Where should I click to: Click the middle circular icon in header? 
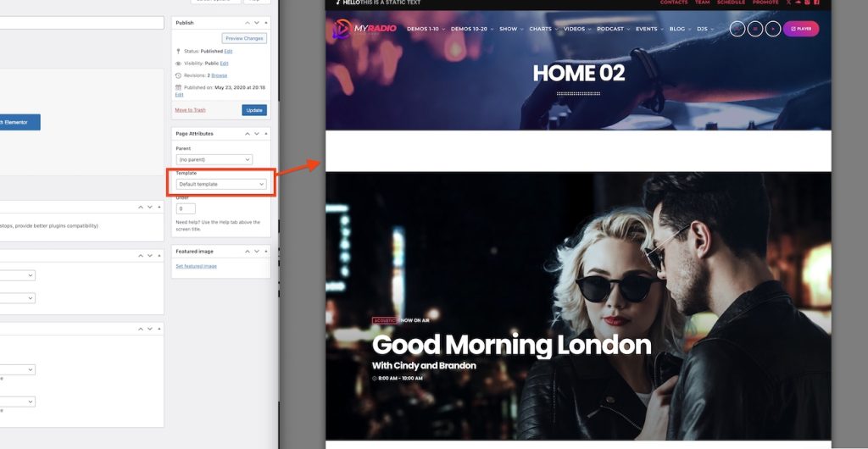coord(755,29)
